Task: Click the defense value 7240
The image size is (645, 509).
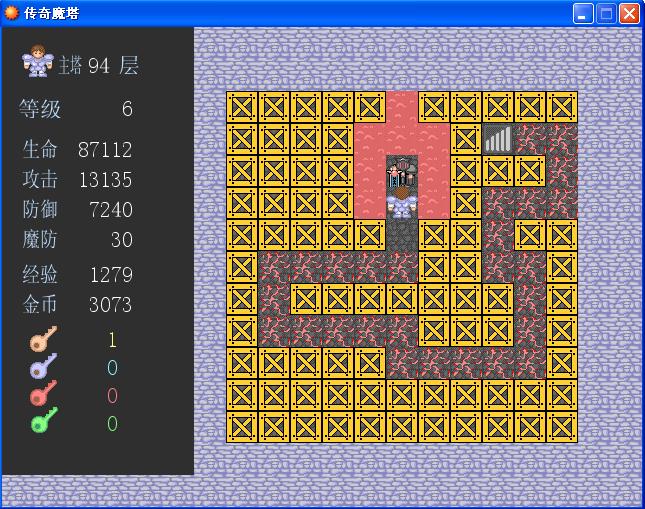Action: point(111,210)
